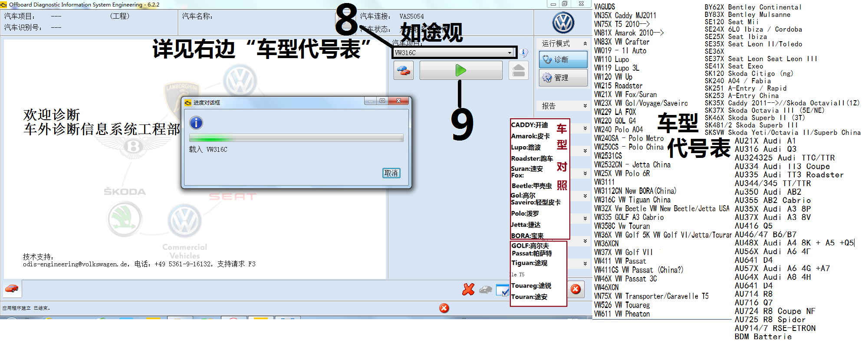Image resolution: width=868 pixels, height=347 pixels.
Task: Click the 欢迎诊断 welcome heading
Action: [x=52, y=115]
